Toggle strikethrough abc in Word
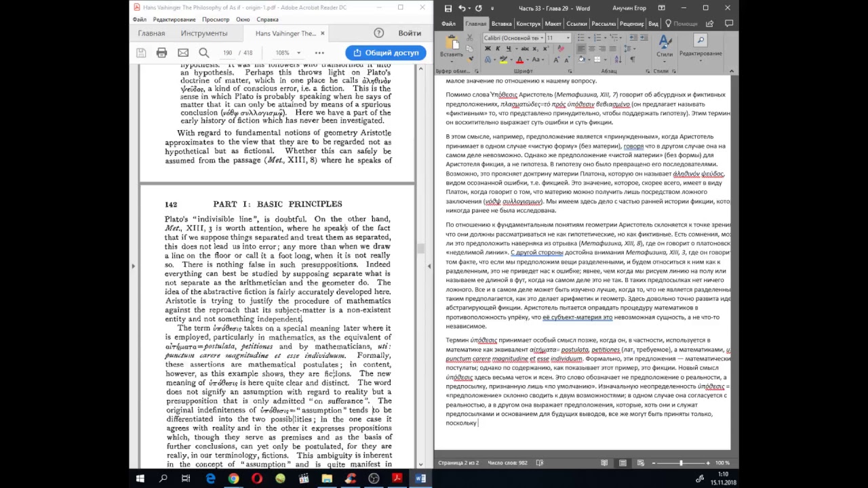 [525, 49]
